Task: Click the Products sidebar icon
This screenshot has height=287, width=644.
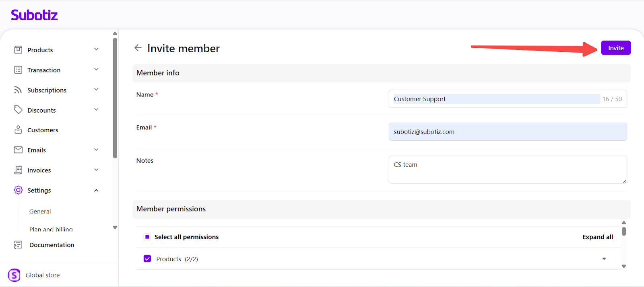Action: [18, 50]
